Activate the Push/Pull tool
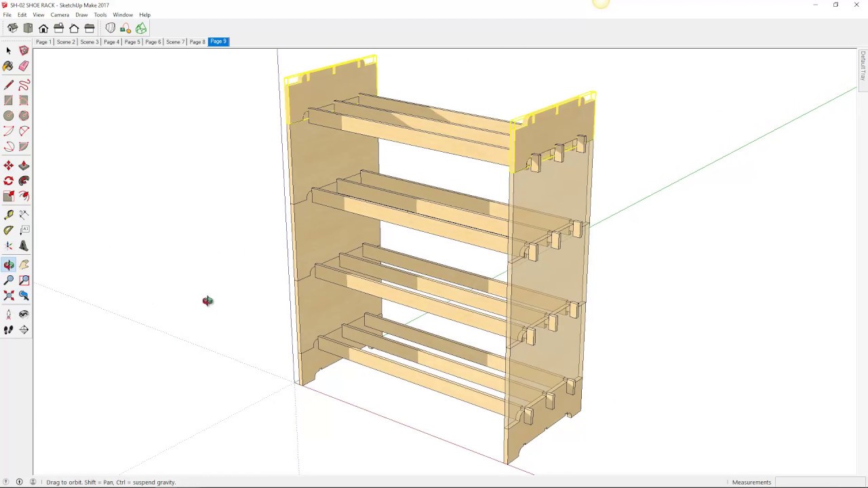Screen dimensions: 868x488 (24, 165)
